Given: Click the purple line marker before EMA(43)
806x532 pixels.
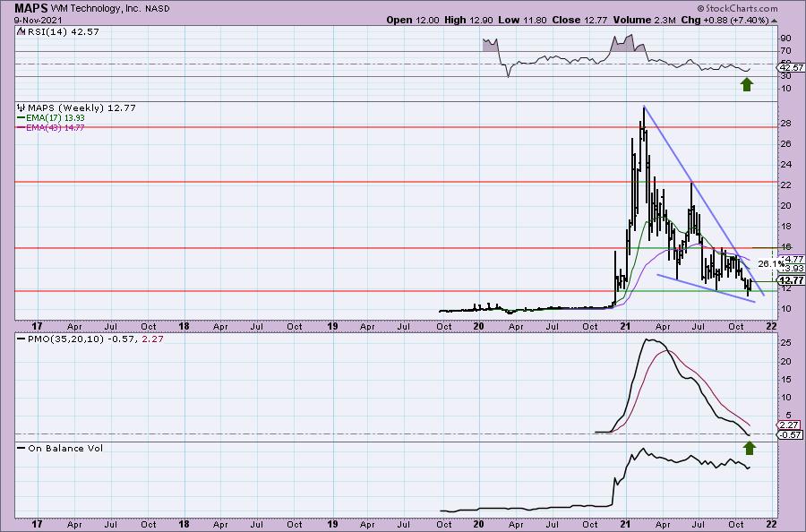Looking at the screenshot, I should 21,127.
